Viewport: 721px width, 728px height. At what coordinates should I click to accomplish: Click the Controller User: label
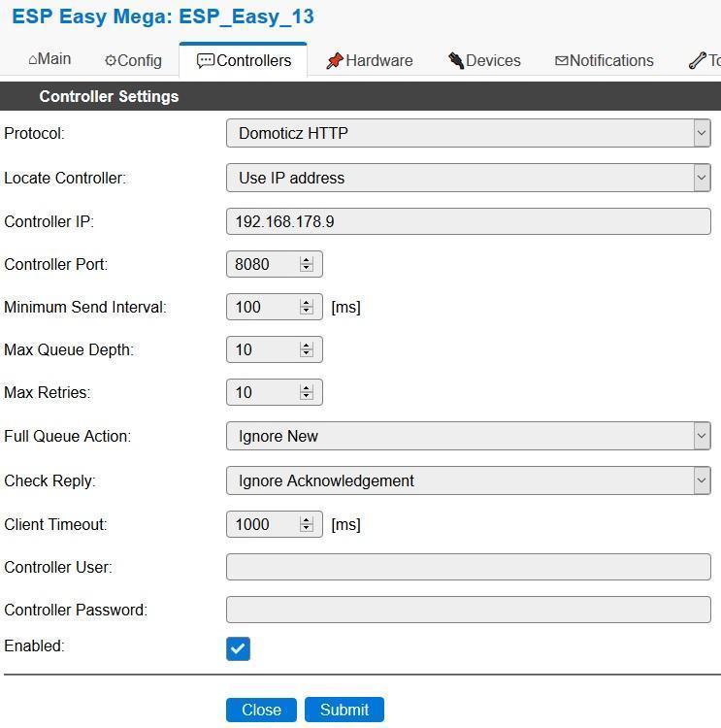point(58,568)
